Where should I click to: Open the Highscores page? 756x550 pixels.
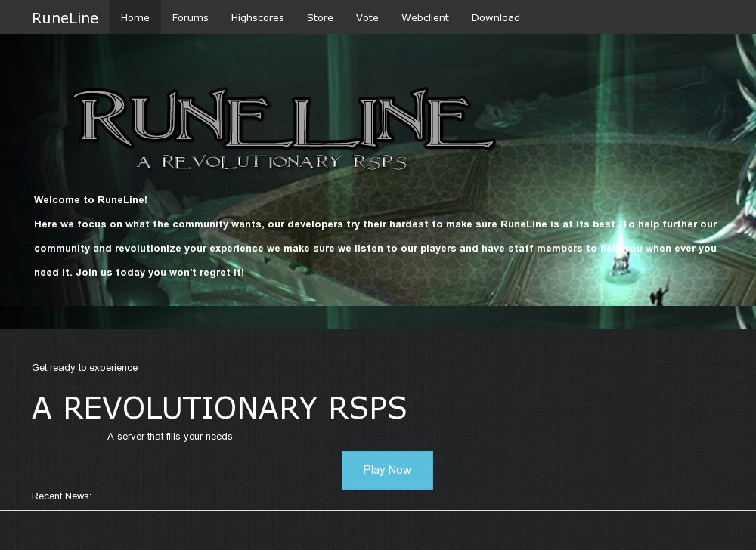tap(258, 17)
